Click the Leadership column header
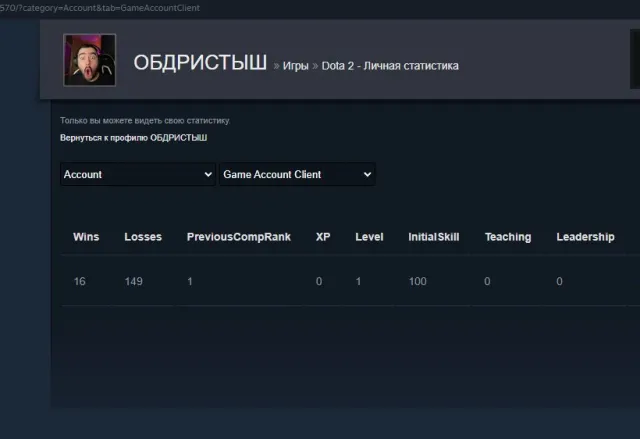The height and width of the screenshot is (439, 640). [585, 237]
